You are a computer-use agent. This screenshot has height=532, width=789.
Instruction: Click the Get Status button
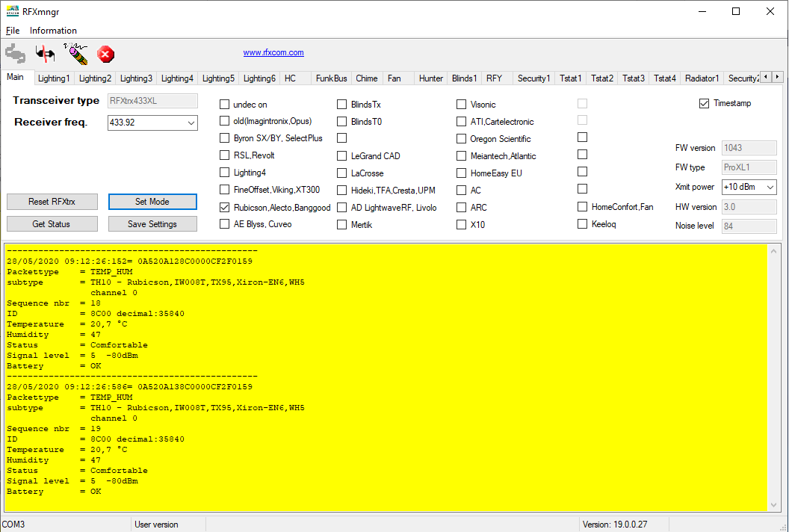(x=52, y=224)
